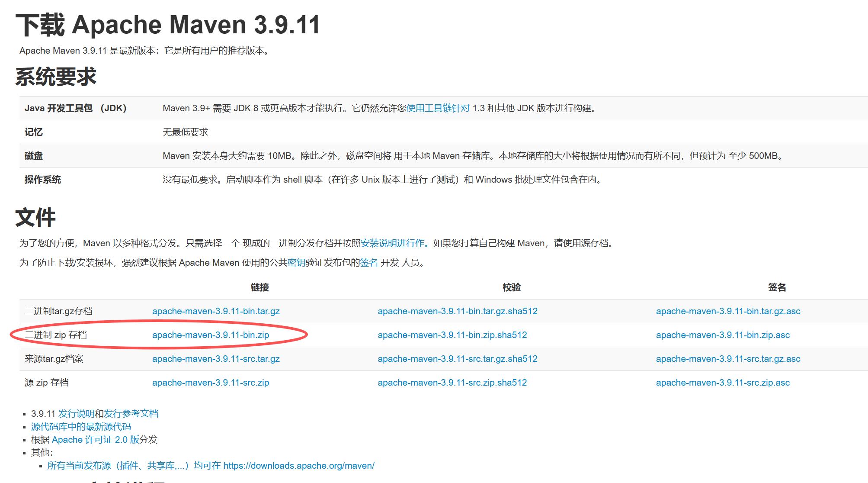
Task: Click the 签名 column header in table
Action: pos(777,287)
